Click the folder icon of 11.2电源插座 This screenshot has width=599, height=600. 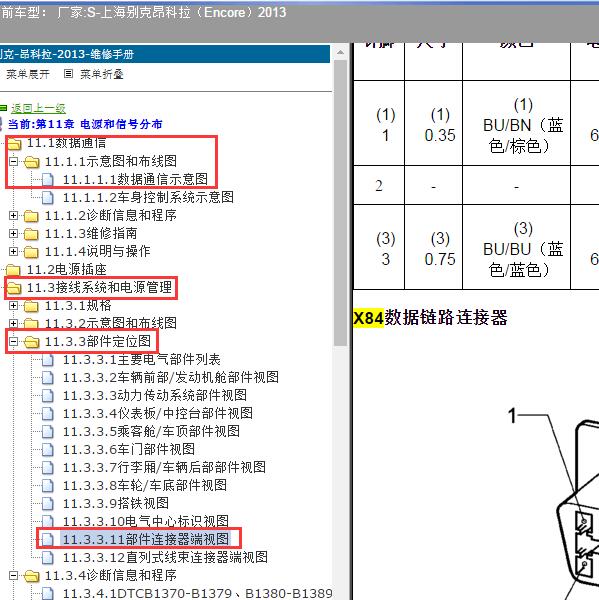13,270
